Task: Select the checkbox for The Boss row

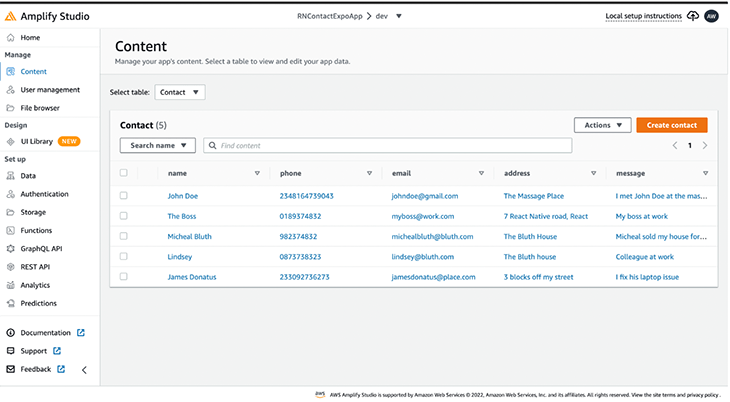Action: click(x=124, y=216)
